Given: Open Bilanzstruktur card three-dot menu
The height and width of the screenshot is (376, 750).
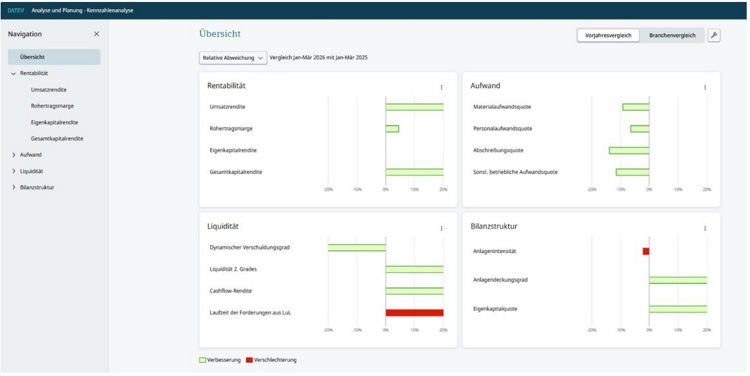Looking at the screenshot, I should pos(705,228).
